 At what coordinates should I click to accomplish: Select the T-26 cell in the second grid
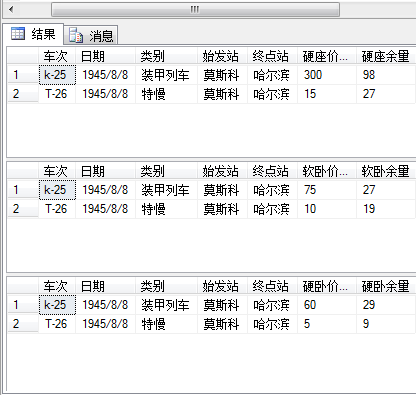[57, 209]
